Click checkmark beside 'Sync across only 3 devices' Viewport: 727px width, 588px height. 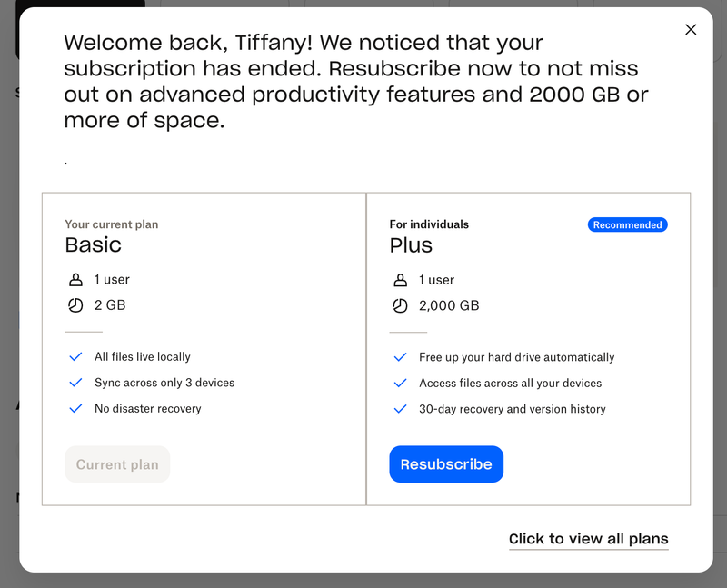tap(75, 383)
